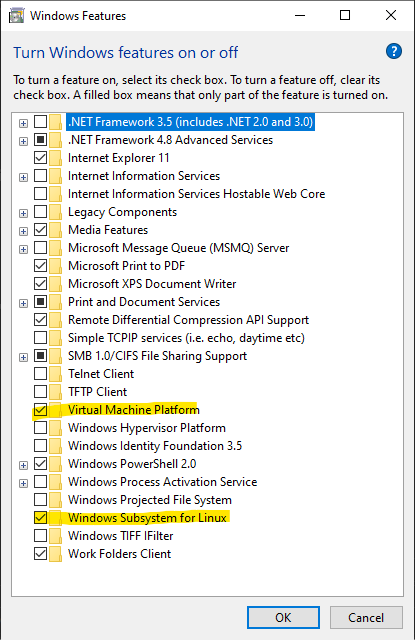Click the Cancel button
The height and width of the screenshot is (640, 415).
point(366,618)
